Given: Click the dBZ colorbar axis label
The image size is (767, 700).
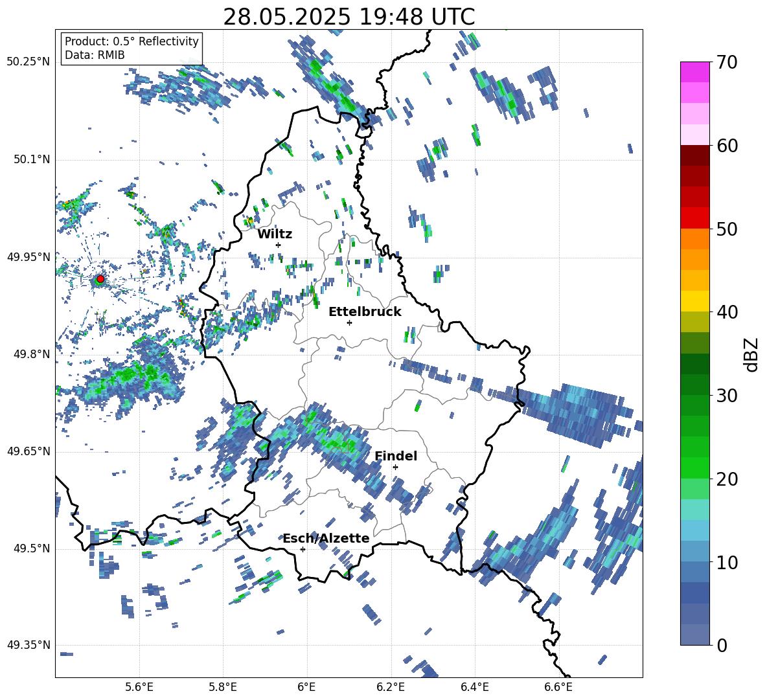Looking at the screenshot, I should coord(752,354).
